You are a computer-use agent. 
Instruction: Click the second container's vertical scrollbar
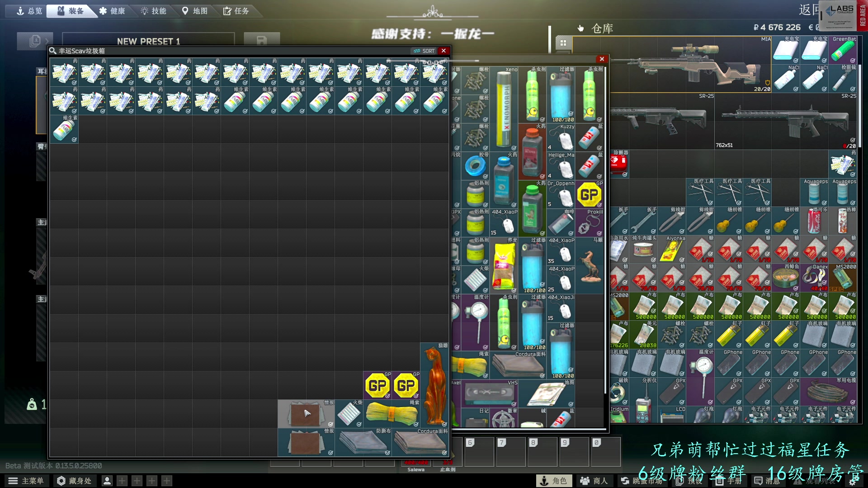[605, 230]
